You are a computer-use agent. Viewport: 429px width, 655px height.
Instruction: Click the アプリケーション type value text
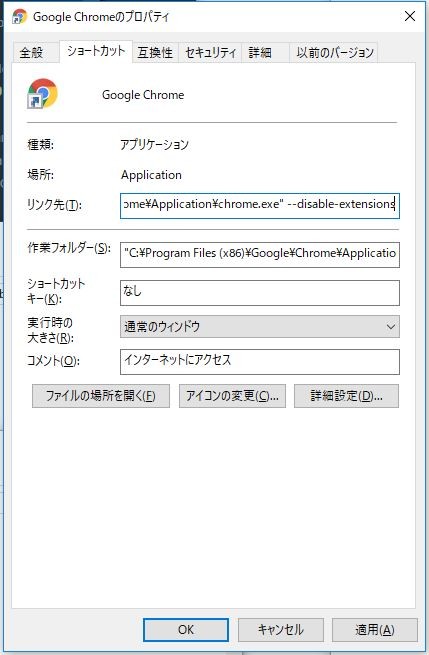point(155,145)
